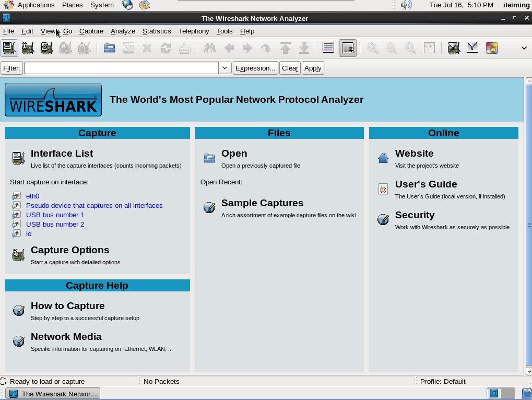Open the View menu
Screen dimensions: 532x400
tap(48, 31)
